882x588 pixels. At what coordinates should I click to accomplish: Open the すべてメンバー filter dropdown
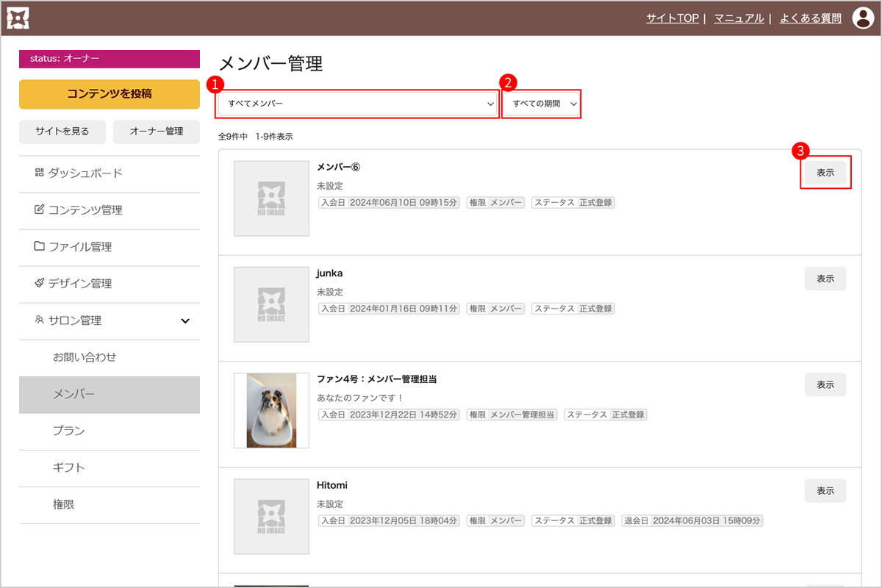(358, 104)
